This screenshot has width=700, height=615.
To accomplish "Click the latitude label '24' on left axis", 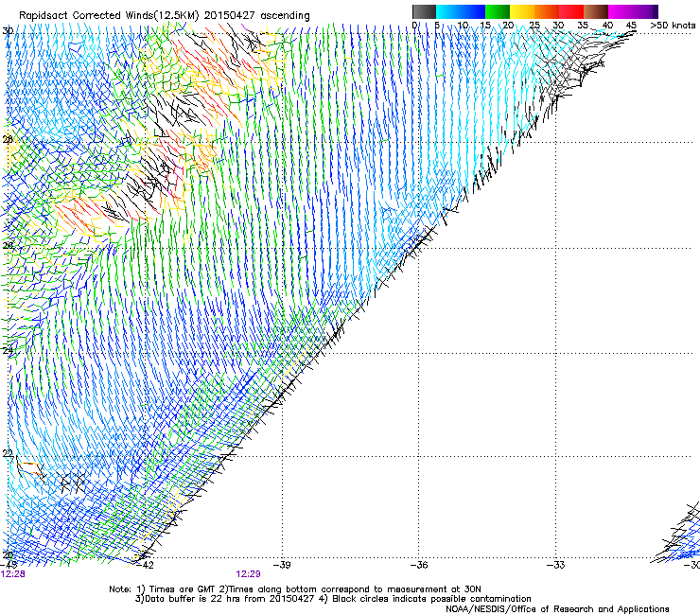I will pos(8,351).
